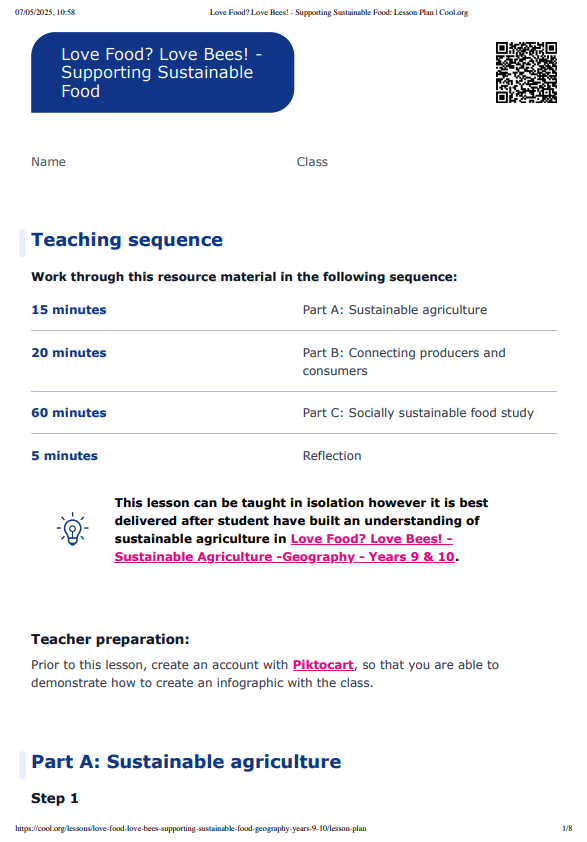Click the Reflection row text
The height and width of the screenshot is (842, 587).
click(x=332, y=456)
